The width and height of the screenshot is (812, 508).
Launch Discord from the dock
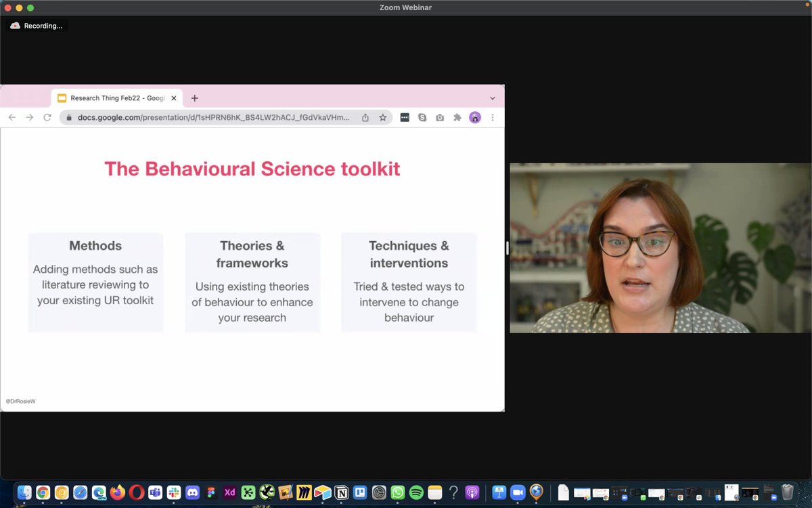(x=193, y=492)
